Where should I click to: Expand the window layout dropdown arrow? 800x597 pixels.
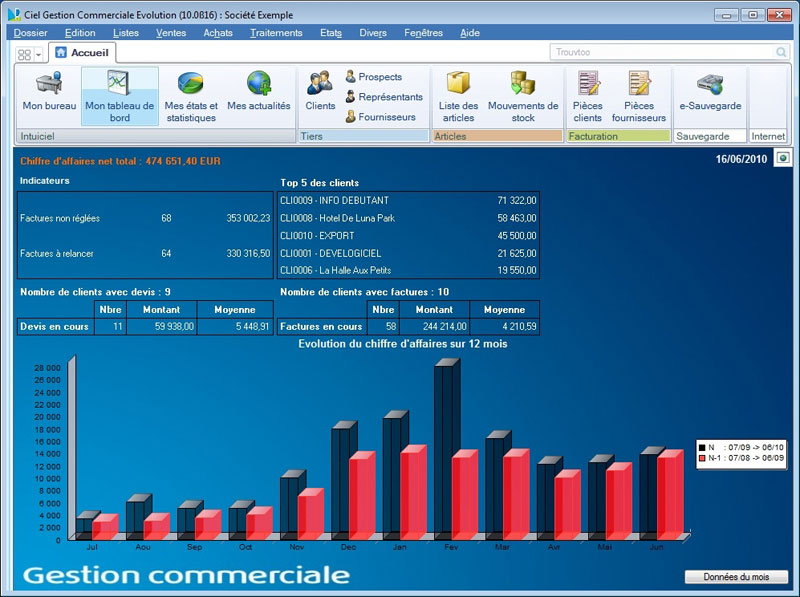[x=38, y=54]
